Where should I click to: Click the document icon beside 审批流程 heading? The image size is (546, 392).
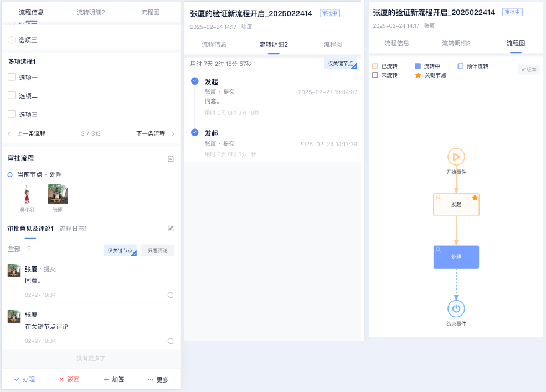(171, 159)
